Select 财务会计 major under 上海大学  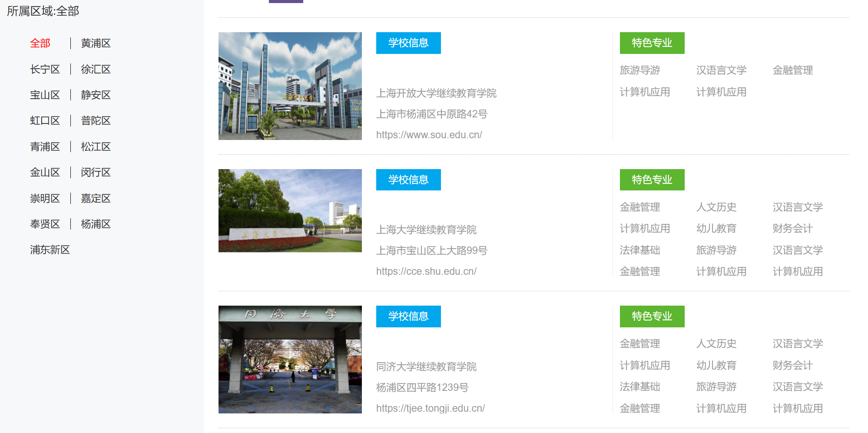pos(792,229)
